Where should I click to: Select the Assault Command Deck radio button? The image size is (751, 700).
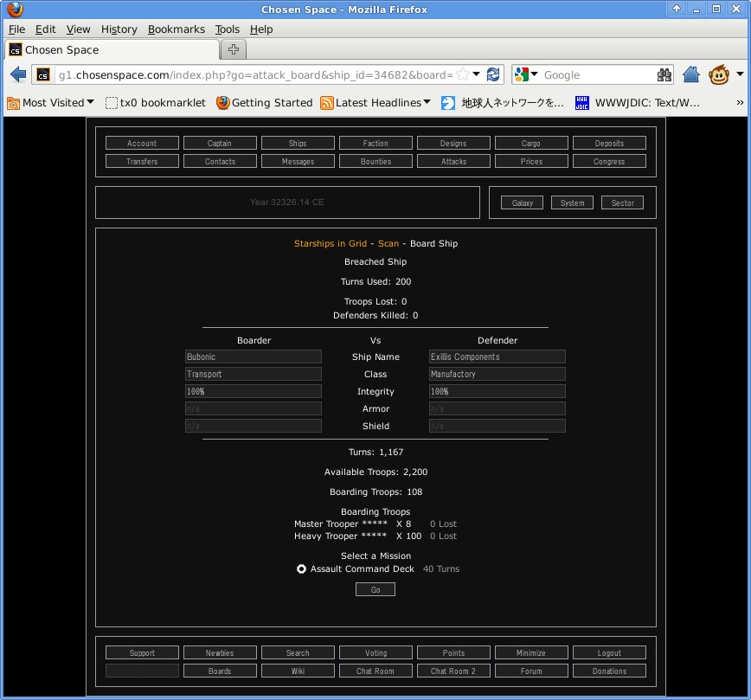point(301,569)
